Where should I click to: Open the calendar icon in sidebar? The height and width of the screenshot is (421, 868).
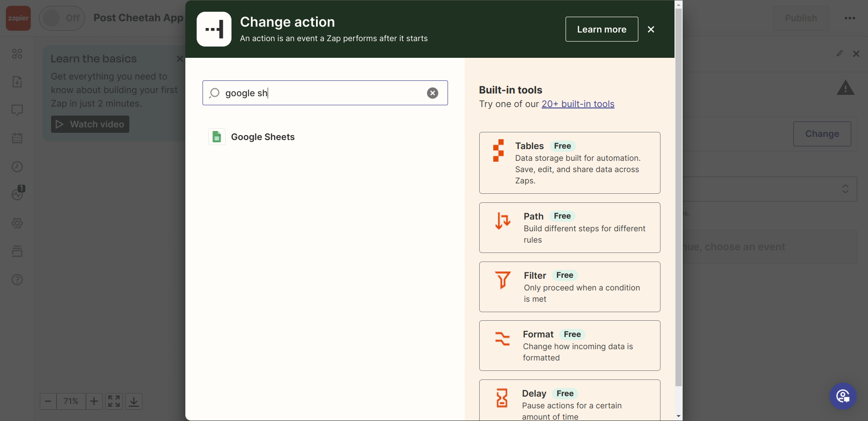click(x=17, y=138)
